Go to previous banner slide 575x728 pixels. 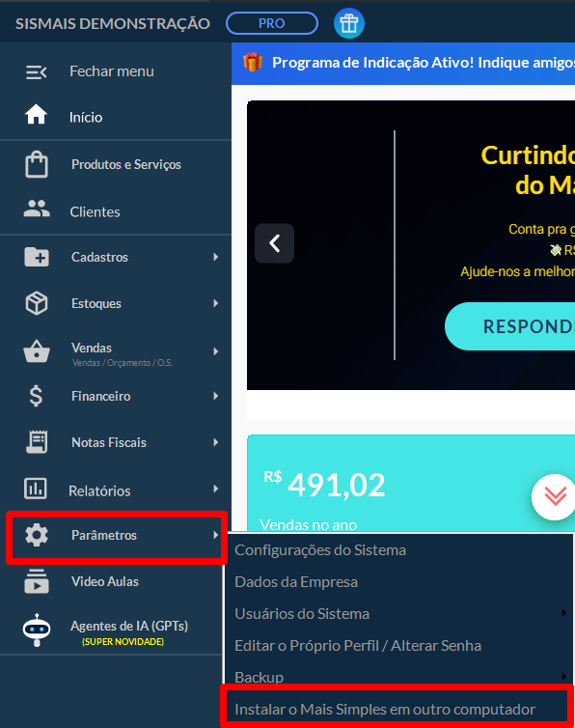click(274, 243)
